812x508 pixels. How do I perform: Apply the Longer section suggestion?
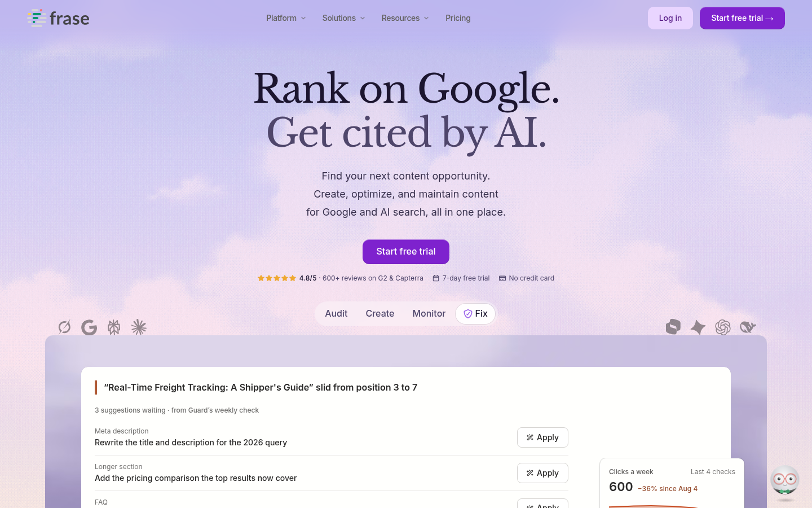542,473
